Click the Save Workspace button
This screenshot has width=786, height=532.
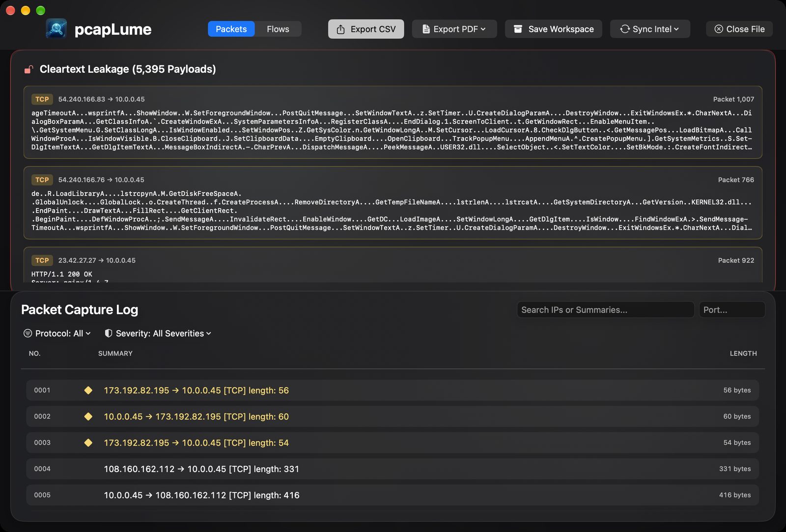point(554,29)
